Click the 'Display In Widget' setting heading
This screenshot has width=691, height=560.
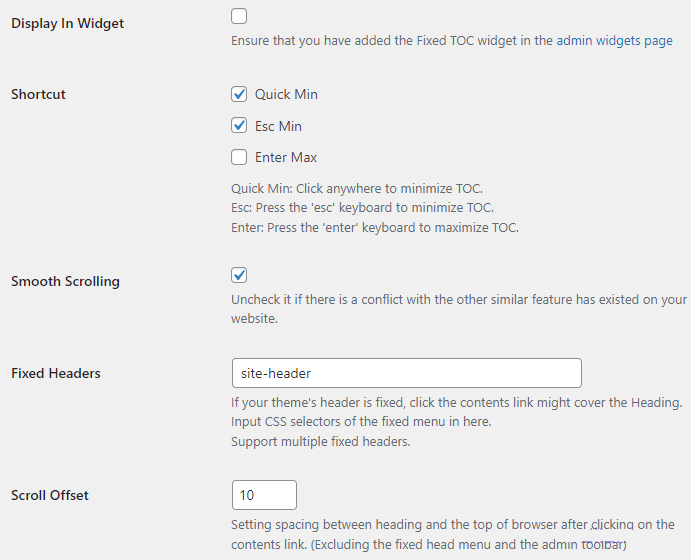coord(68,23)
